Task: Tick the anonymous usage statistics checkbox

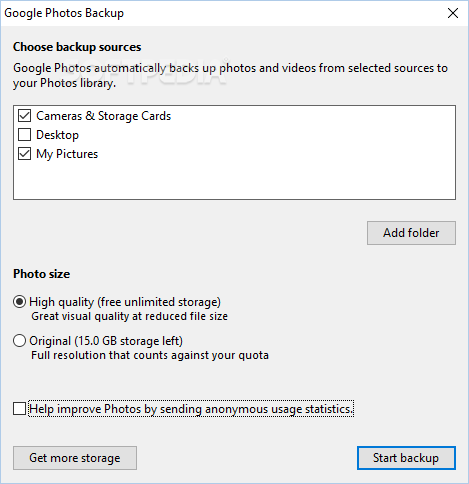Action: point(19,409)
